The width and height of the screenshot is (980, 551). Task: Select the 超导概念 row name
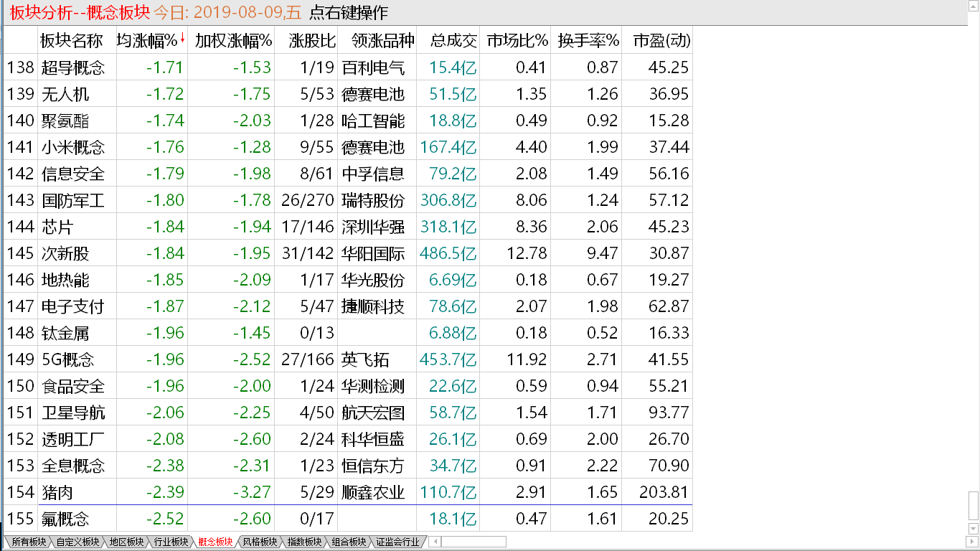73,67
